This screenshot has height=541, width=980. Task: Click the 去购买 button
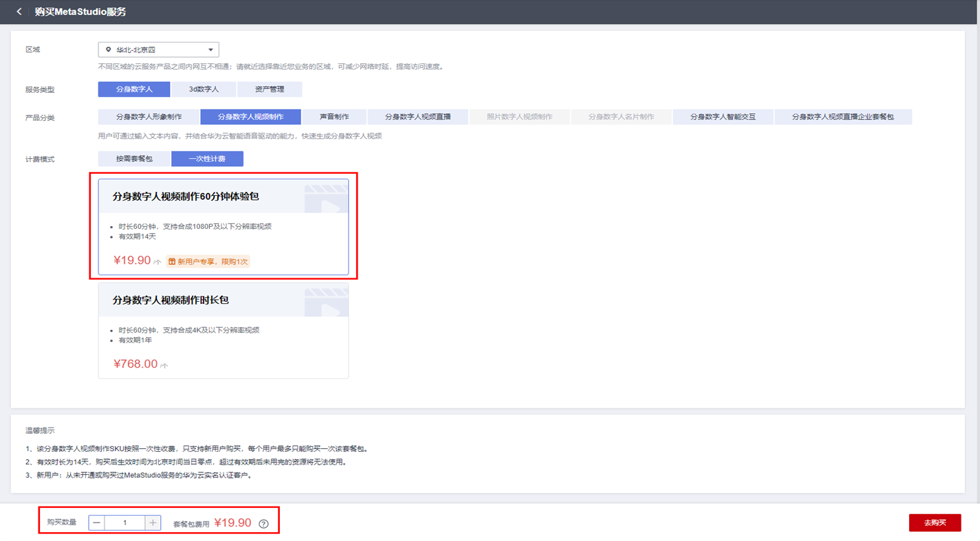[x=935, y=523]
